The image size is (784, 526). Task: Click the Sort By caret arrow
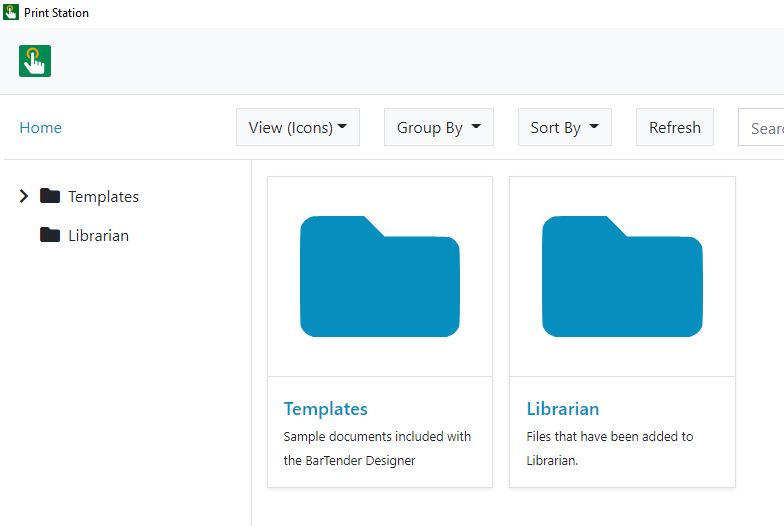tap(594, 126)
